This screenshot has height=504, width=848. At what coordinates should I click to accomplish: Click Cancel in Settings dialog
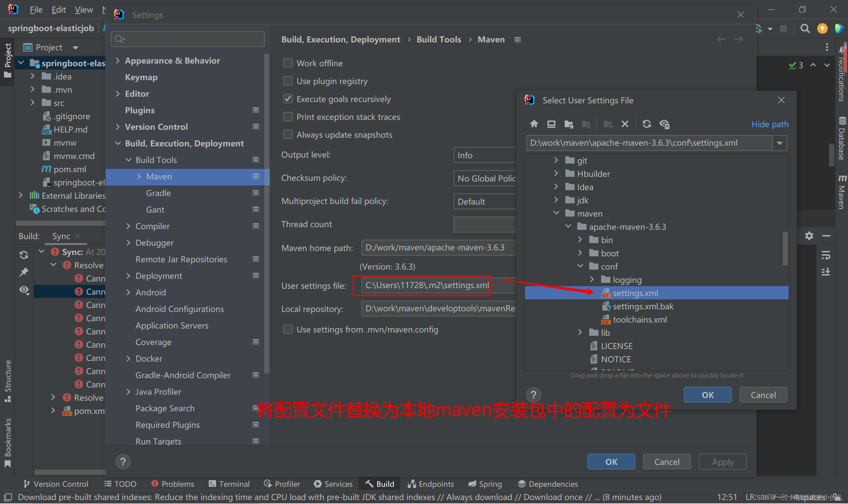[x=667, y=462]
